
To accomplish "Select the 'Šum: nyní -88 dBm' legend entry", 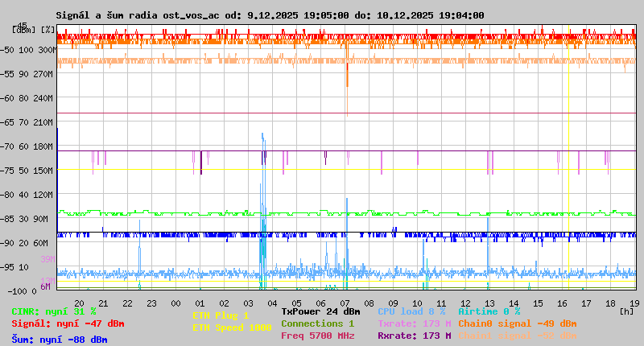I will [60, 340].
